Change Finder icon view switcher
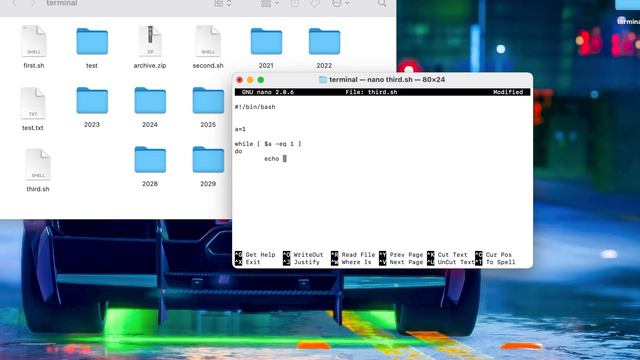Image resolution: width=640 pixels, height=360 pixels. (222, 3)
